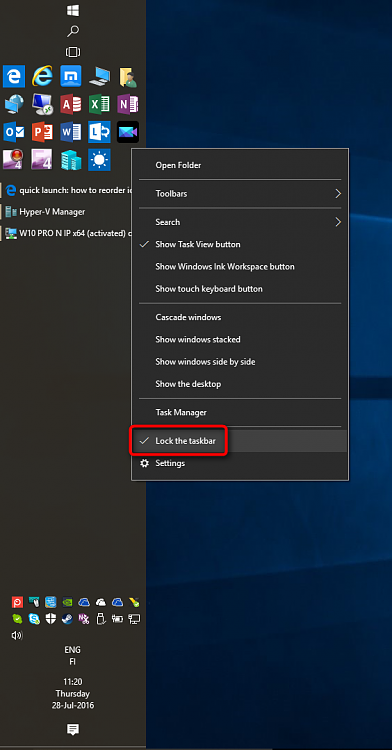The image size is (392, 750).
Task: Click the green checkmark blob tray icon
Action: (17, 619)
